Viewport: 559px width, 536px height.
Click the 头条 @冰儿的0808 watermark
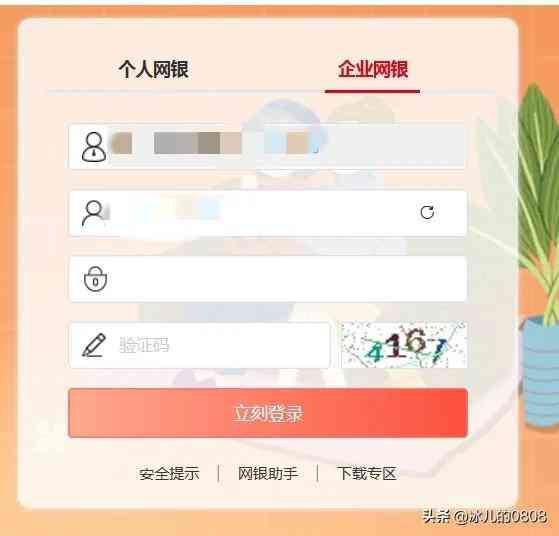485,516
